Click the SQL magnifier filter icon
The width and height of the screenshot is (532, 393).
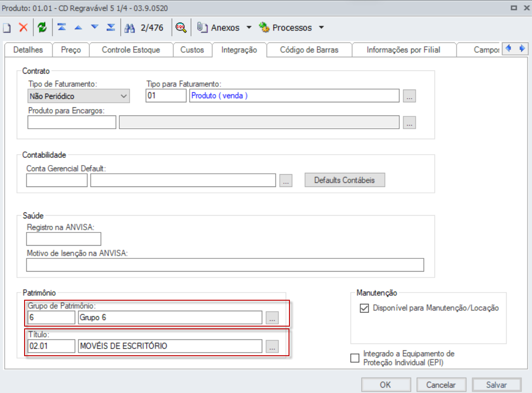coord(181,27)
